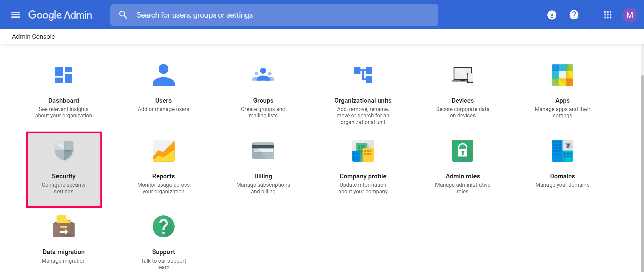
Task: Open the Groups icon
Action: tap(263, 75)
